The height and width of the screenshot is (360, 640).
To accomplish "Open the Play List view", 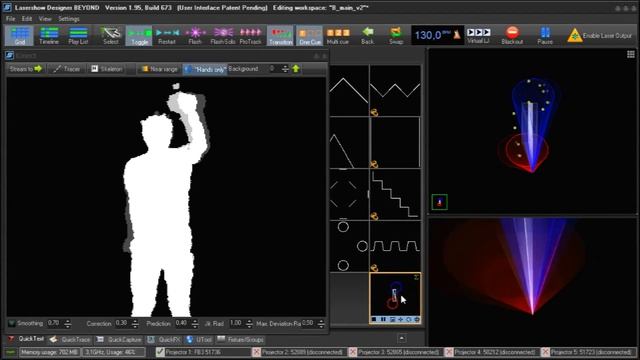I will [x=78, y=36].
